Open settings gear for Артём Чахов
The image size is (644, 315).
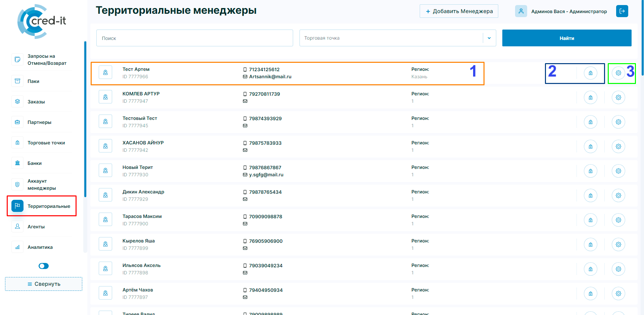pyautogui.click(x=618, y=294)
